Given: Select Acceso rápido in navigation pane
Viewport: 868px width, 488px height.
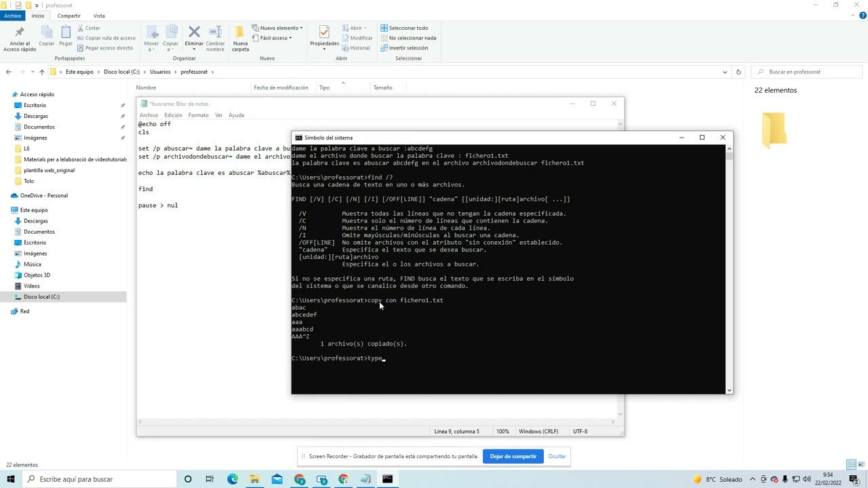Looking at the screenshot, I should pyautogui.click(x=37, y=94).
